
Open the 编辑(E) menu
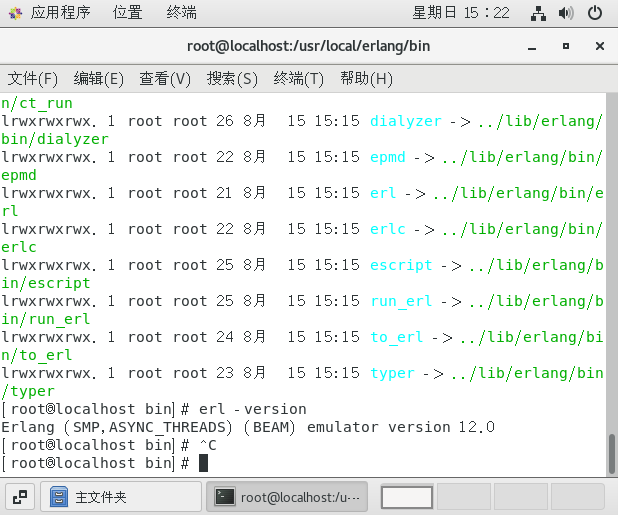(99, 78)
